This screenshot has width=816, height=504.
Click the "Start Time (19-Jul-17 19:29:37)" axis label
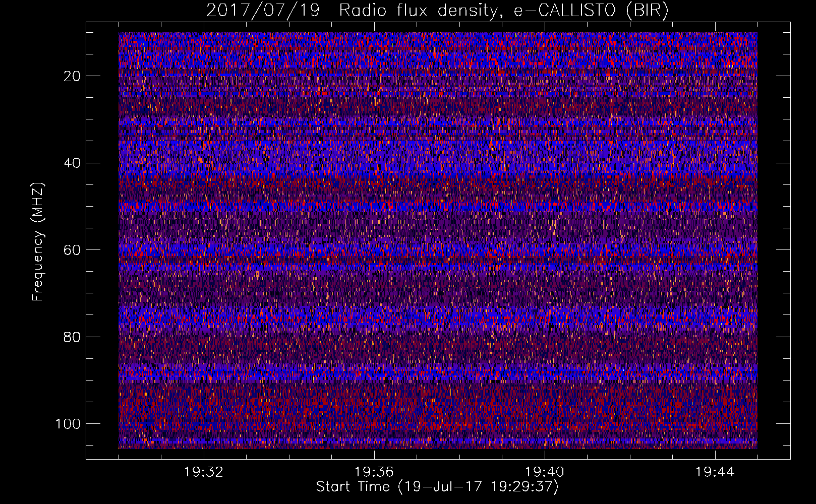[437, 487]
